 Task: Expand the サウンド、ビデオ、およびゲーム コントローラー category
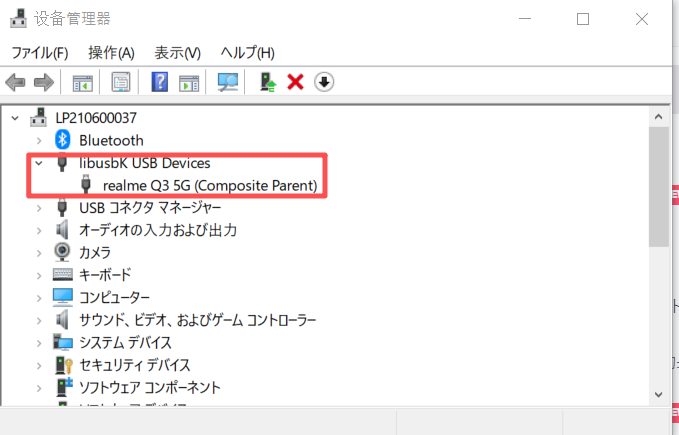39,321
